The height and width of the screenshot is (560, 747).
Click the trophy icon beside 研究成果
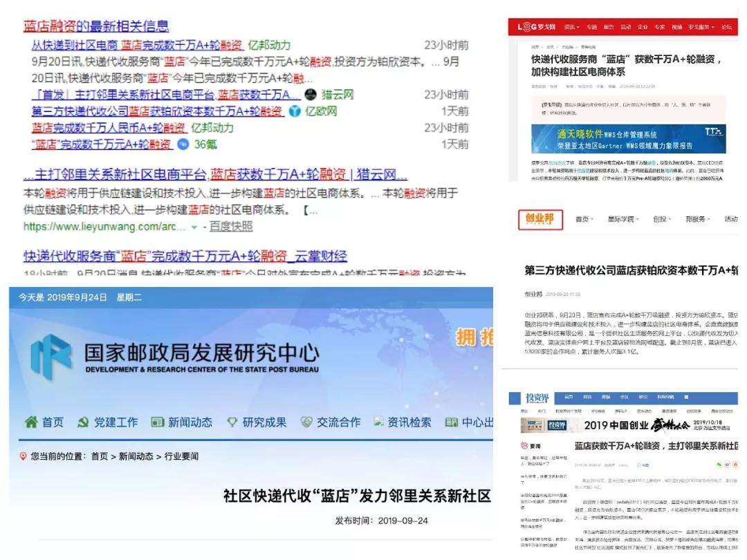click(232, 422)
